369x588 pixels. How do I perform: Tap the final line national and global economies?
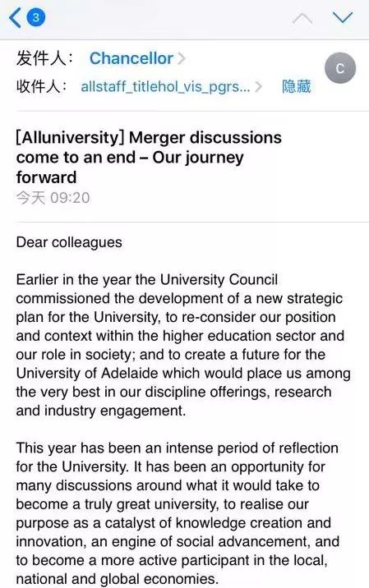point(117,579)
